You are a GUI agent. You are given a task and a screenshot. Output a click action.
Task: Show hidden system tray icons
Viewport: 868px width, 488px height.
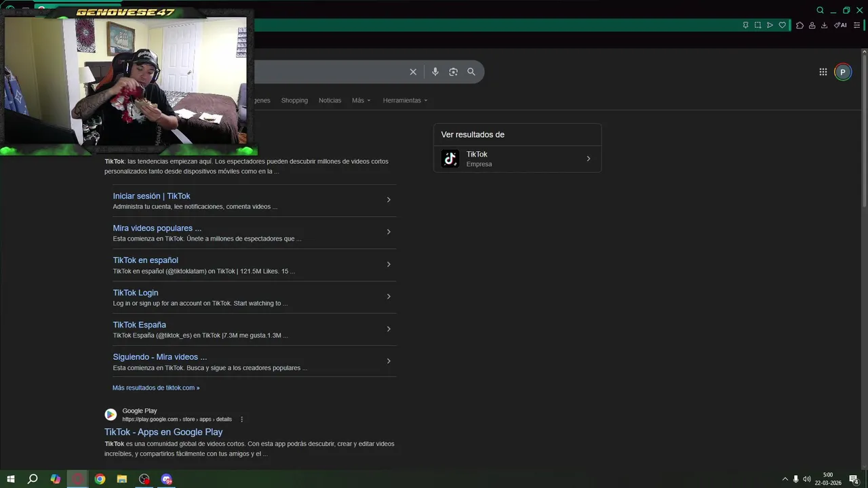[785, 479]
